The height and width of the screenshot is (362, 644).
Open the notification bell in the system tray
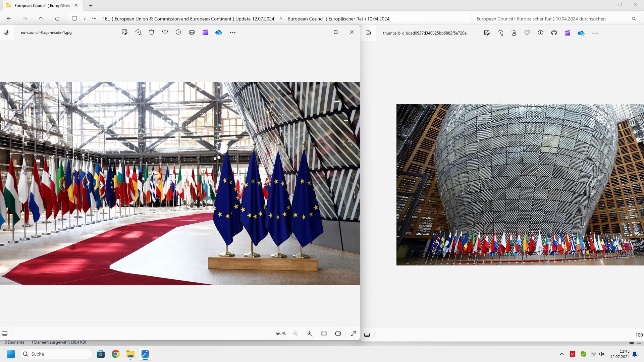point(635,354)
